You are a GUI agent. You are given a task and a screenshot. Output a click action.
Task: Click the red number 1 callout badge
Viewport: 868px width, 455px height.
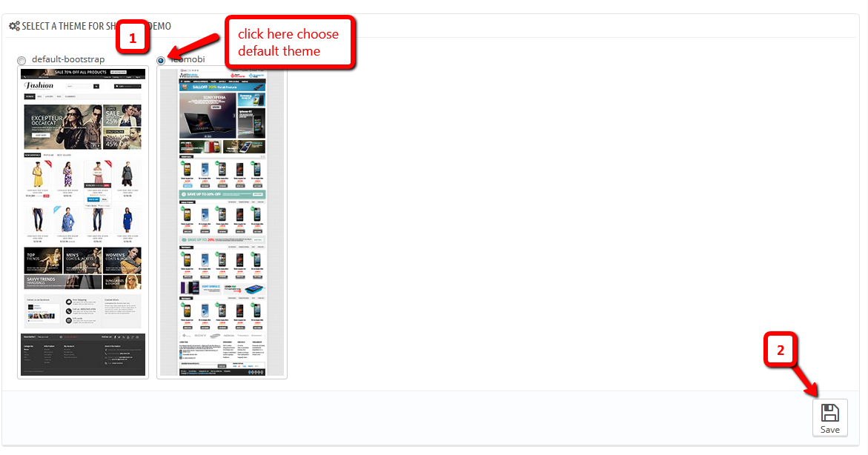coord(132,38)
